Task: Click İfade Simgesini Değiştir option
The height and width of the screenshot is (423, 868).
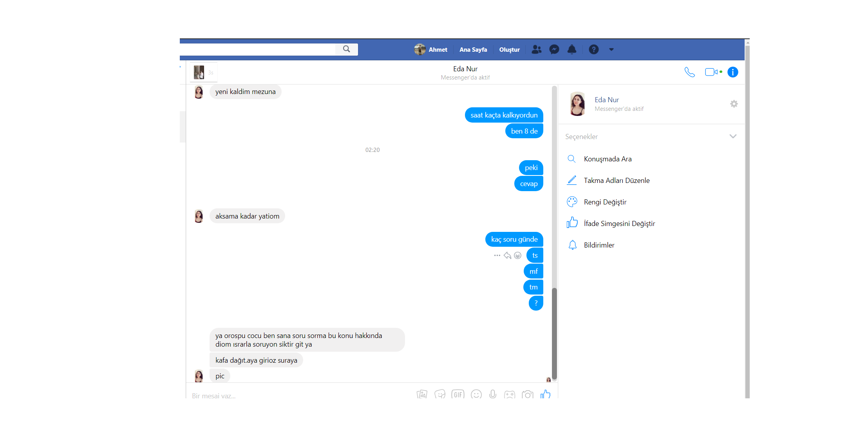Action: pos(619,224)
